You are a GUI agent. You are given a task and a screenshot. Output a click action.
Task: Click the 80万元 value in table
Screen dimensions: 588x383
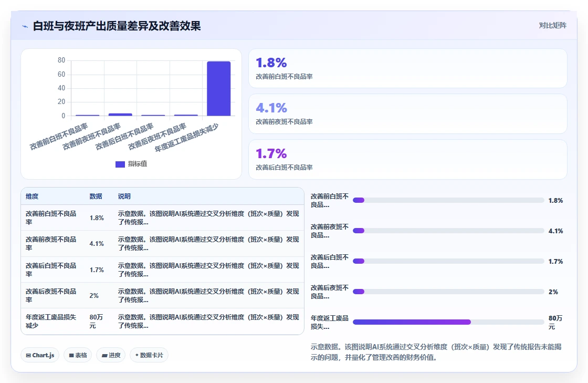pos(96,322)
